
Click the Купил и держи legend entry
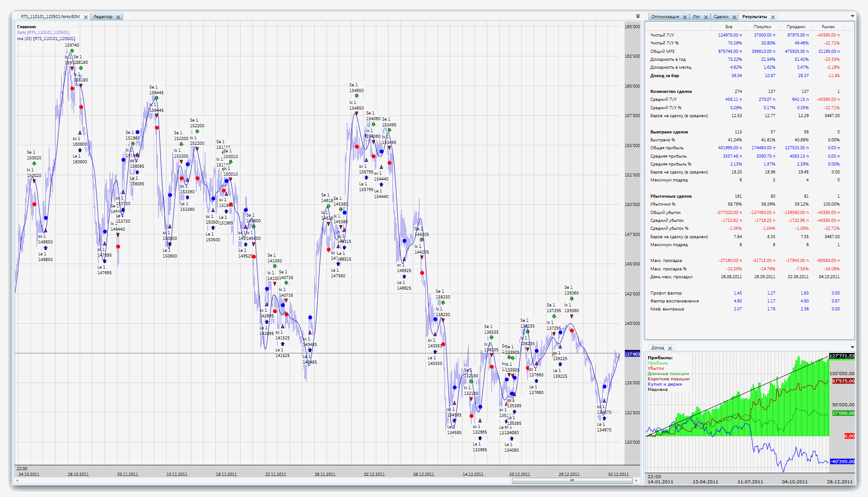[x=664, y=384]
